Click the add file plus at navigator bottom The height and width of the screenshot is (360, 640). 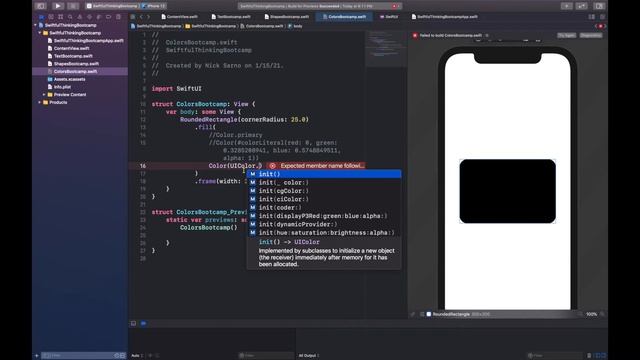pyautogui.click(x=37, y=356)
